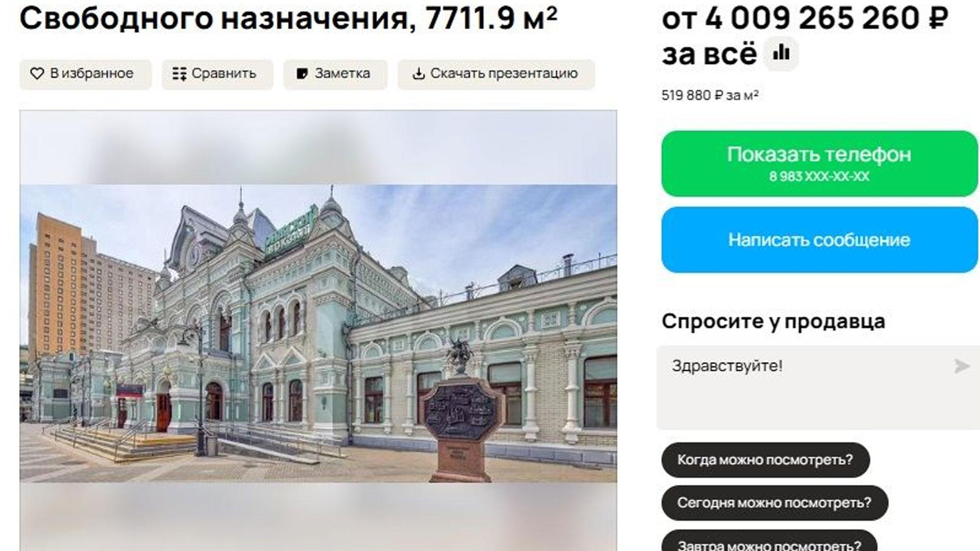The height and width of the screenshot is (551, 980).
Task: Click the download presentation arrow icon
Action: point(419,74)
